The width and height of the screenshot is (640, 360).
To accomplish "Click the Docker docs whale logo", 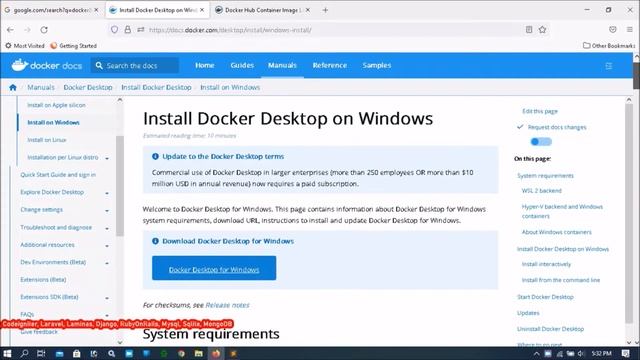I will pyautogui.click(x=19, y=65).
